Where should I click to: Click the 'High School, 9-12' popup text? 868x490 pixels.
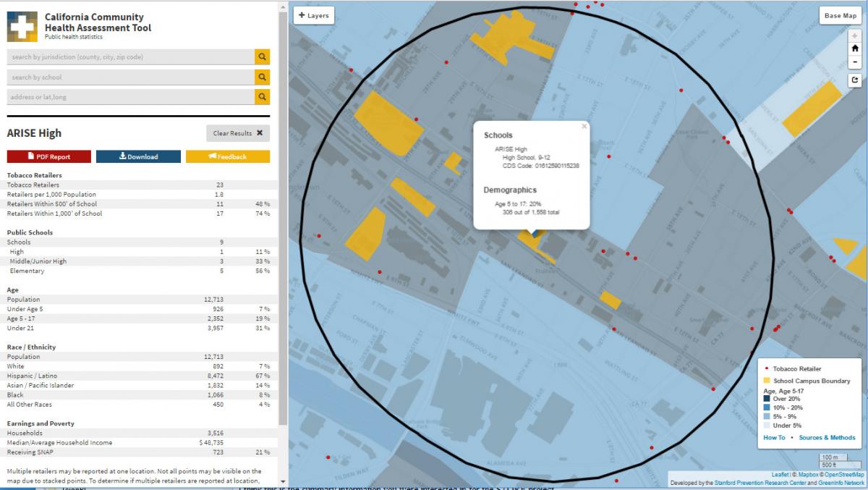coord(528,157)
